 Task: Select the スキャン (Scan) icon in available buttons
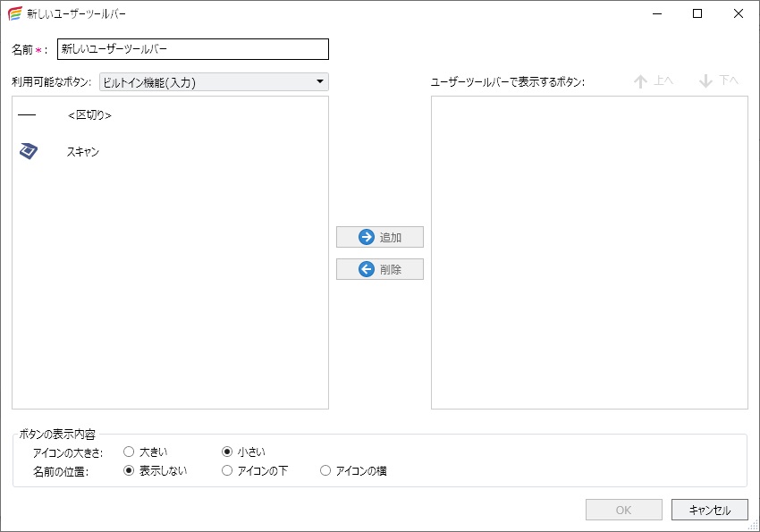click(27, 152)
